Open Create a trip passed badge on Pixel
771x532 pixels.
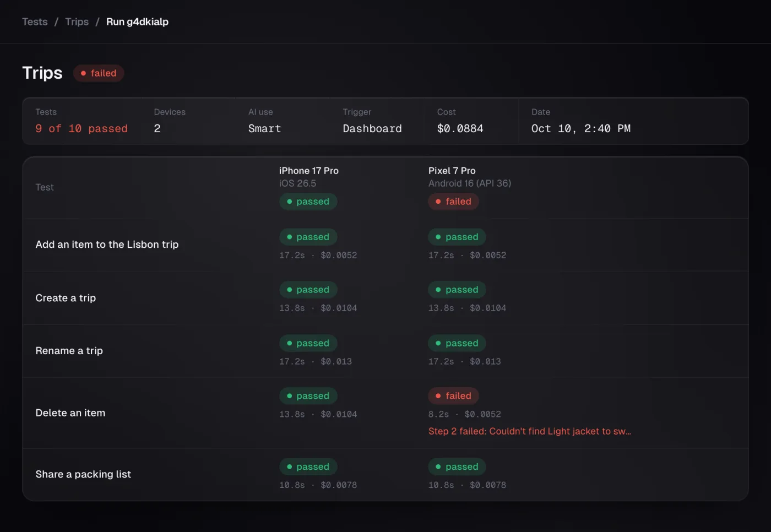457,290
